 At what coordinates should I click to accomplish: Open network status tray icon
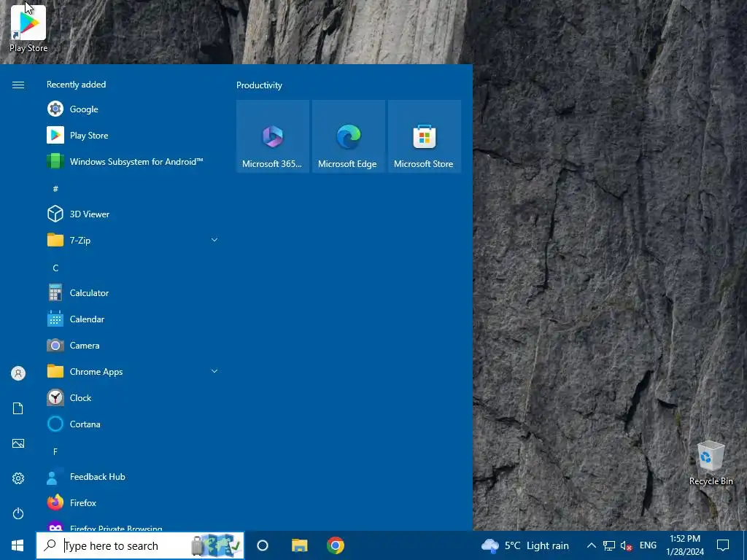coord(608,545)
